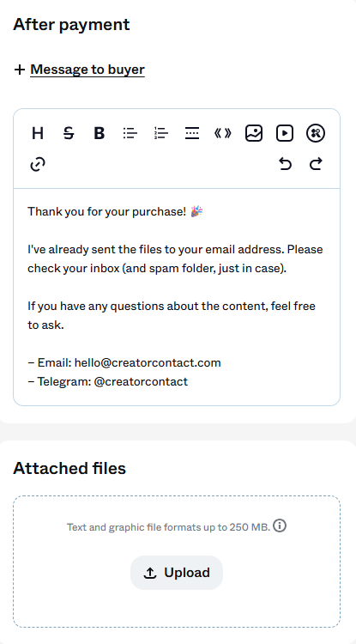Add a hyperlink with link icon

pyautogui.click(x=38, y=164)
